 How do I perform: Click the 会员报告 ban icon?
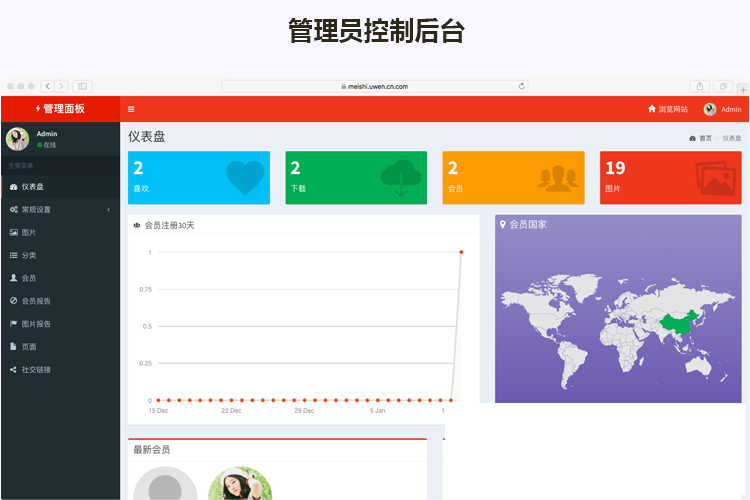13,301
